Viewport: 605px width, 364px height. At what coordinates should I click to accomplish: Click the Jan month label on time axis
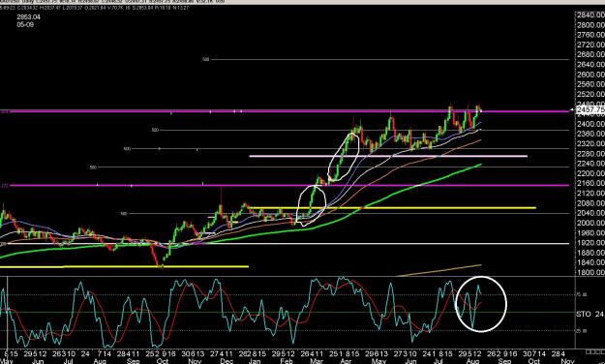click(254, 361)
